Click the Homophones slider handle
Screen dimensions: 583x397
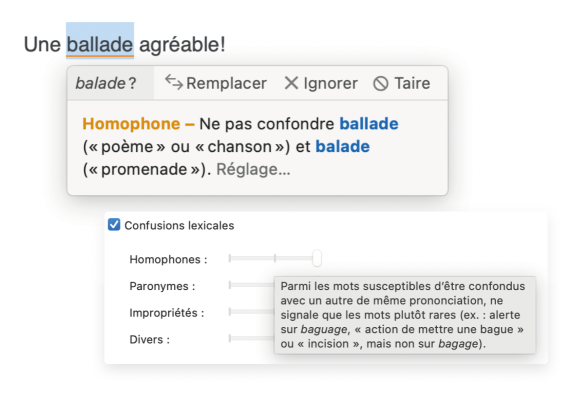tap(317, 258)
